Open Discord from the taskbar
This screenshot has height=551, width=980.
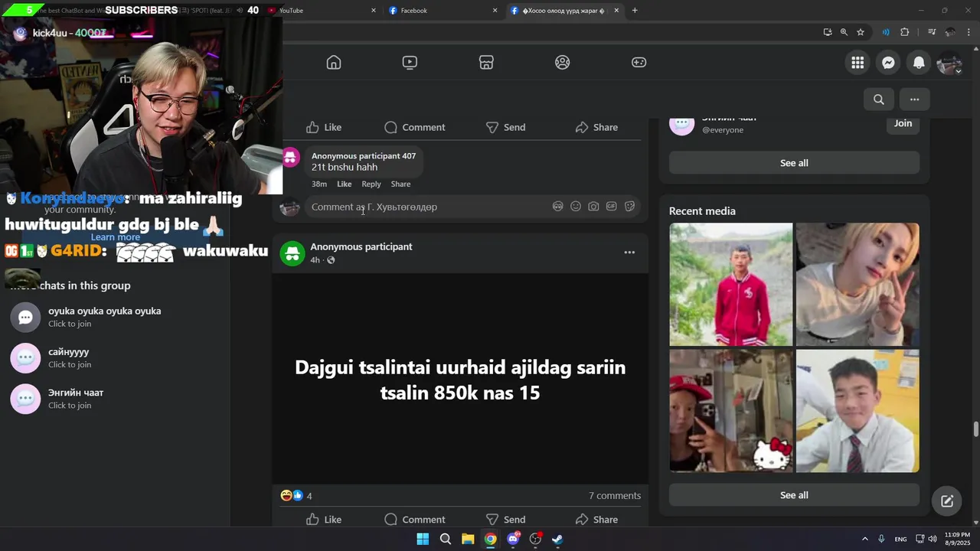tap(513, 539)
